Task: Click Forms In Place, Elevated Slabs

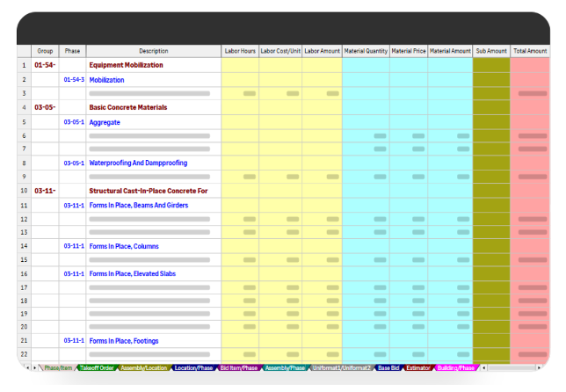Action: pyautogui.click(x=133, y=273)
